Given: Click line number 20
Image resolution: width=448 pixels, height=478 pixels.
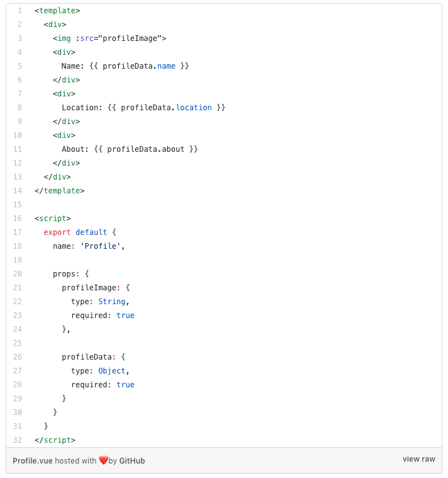Looking at the screenshot, I should pos(18,274).
